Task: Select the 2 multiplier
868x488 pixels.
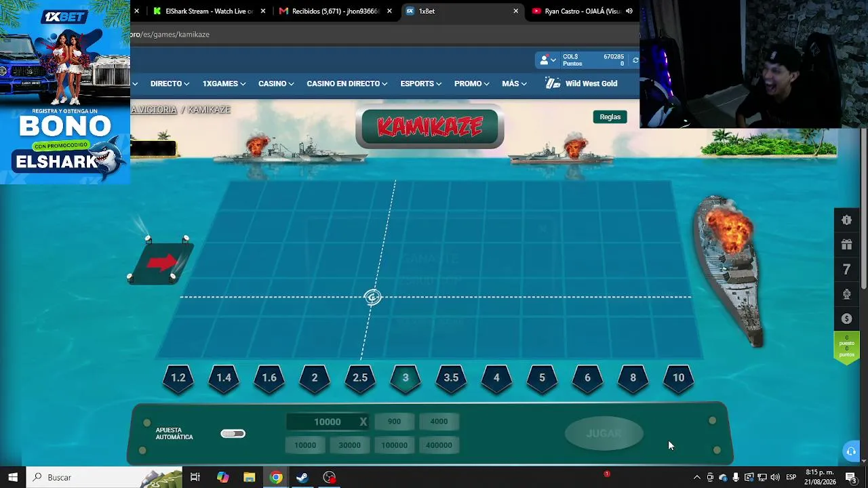Action: [x=315, y=378]
